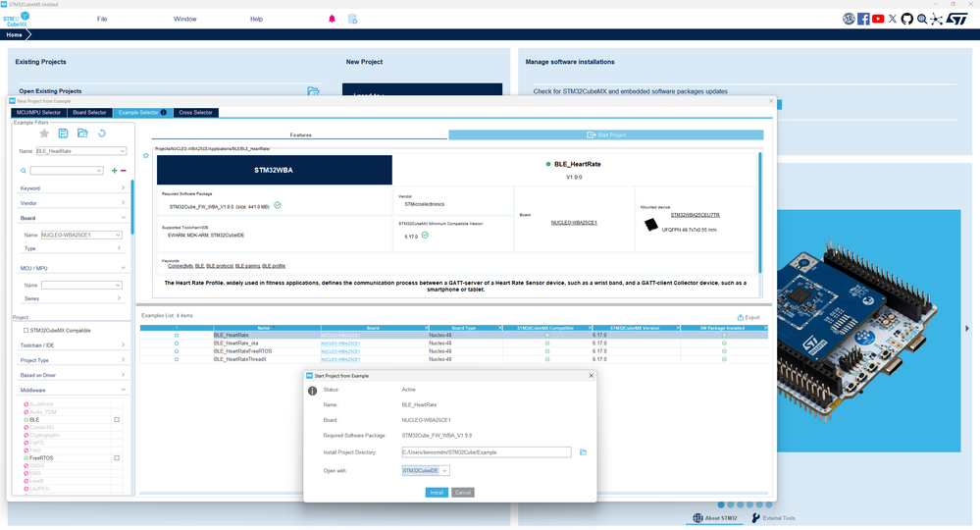Click the About STM32 tab at bottom
Viewport: 980px width, 530px height.
click(x=715, y=518)
